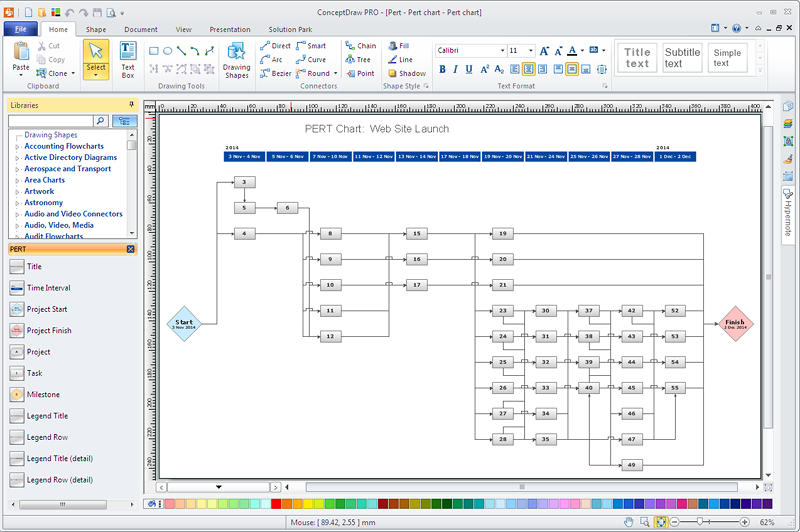The image size is (800, 532).
Task: Switch to the Document tab
Action: [141, 30]
